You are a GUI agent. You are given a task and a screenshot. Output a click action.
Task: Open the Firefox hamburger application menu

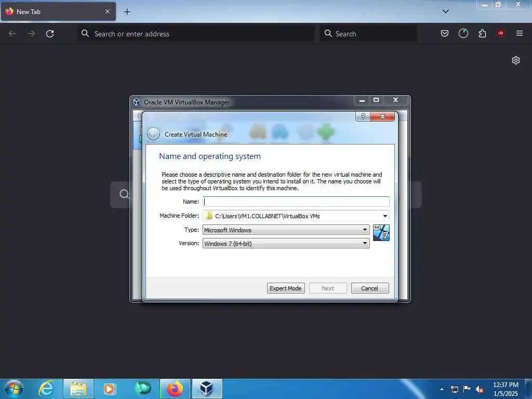pyautogui.click(x=520, y=33)
